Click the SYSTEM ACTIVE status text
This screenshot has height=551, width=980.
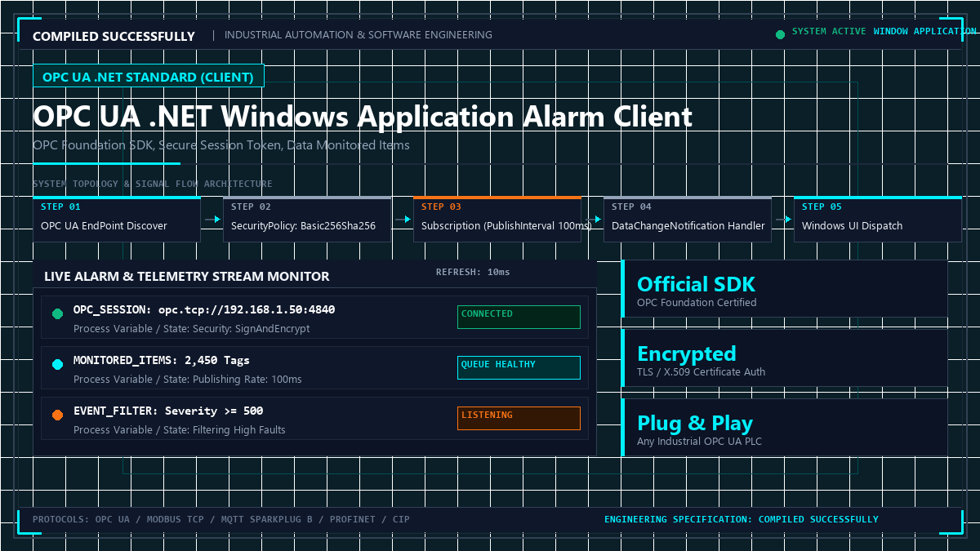tap(829, 31)
